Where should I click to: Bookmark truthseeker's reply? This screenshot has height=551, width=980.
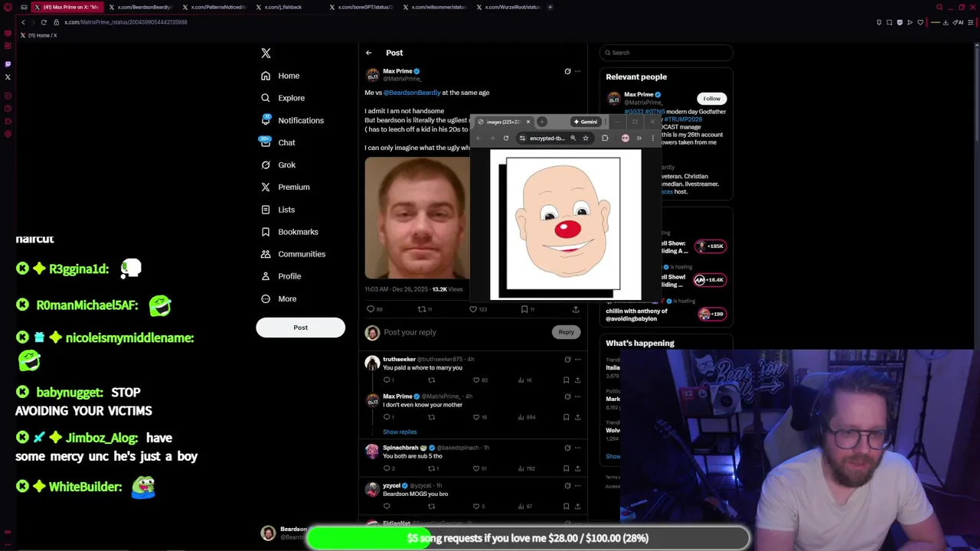point(567,380)
